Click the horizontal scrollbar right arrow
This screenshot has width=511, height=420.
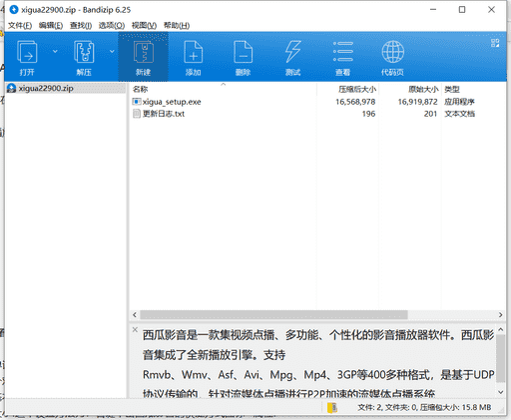click(501, 314)
